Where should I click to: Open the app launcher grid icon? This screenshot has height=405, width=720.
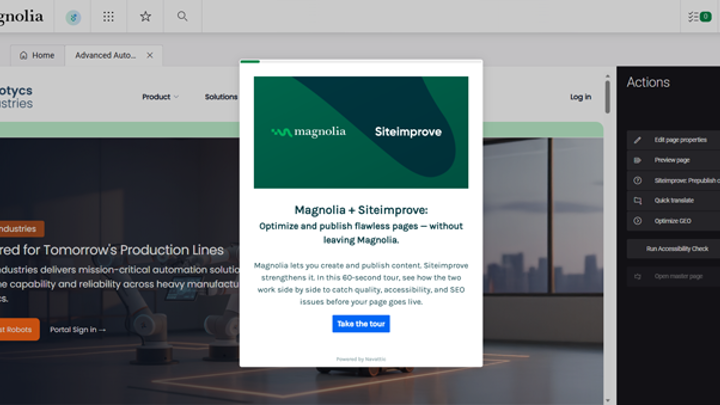click(108, 17)
